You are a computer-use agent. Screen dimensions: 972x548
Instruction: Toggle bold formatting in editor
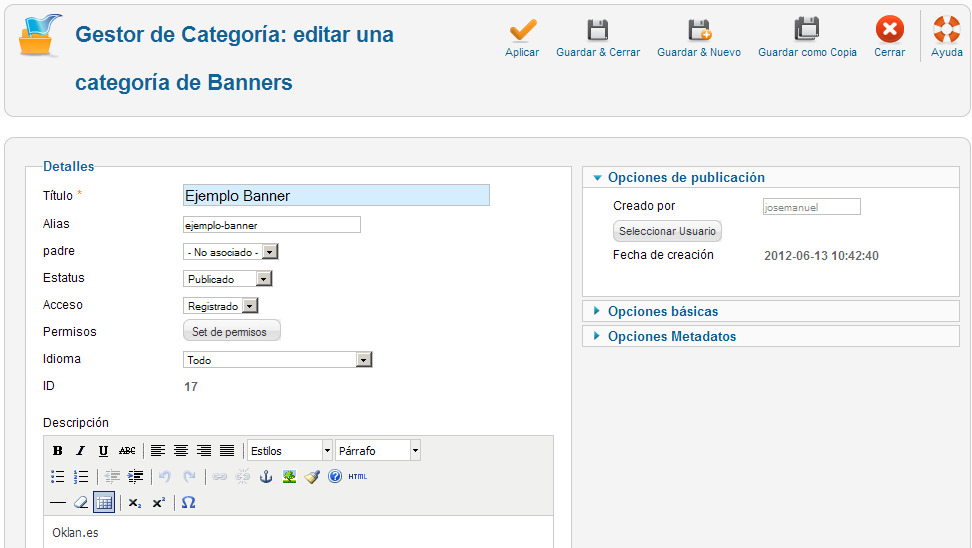(58, 451)
